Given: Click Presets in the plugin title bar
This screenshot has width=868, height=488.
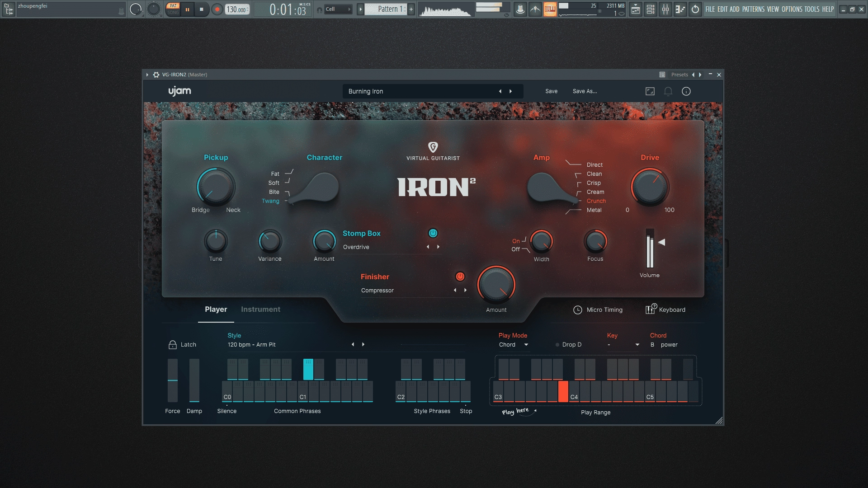Looking at the screenshot, I should [679, 75].
